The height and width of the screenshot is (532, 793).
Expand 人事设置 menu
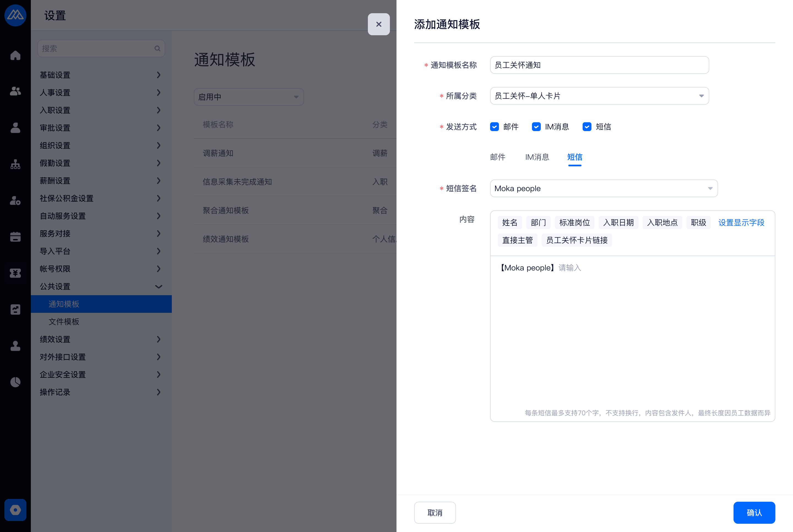(x=101, y=92)
